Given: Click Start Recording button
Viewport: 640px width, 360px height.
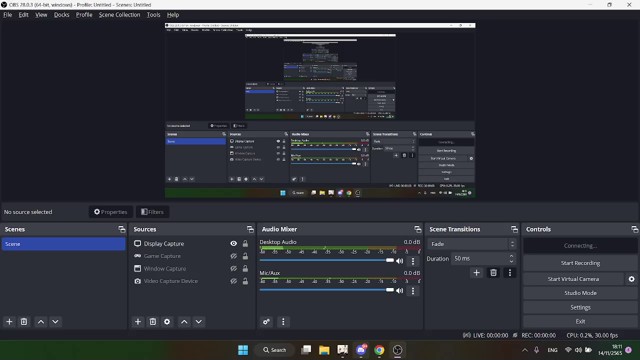Looking at the screenshot, I should pyautogui.click(x=580, y=263).
